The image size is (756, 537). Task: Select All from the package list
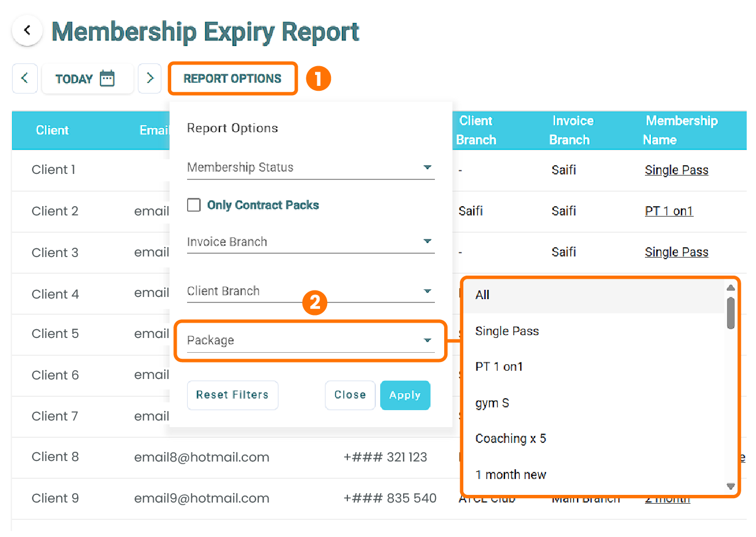coord(482,295)
